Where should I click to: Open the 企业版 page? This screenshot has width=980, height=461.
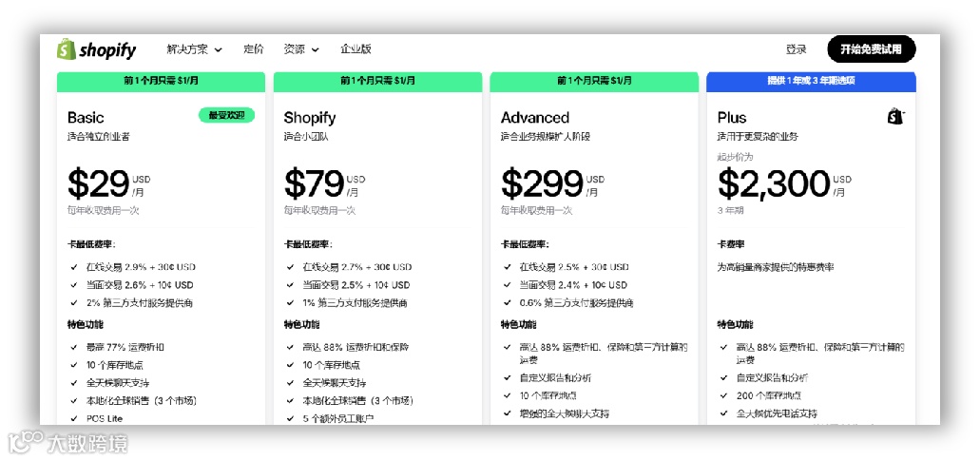click(355, 49)
